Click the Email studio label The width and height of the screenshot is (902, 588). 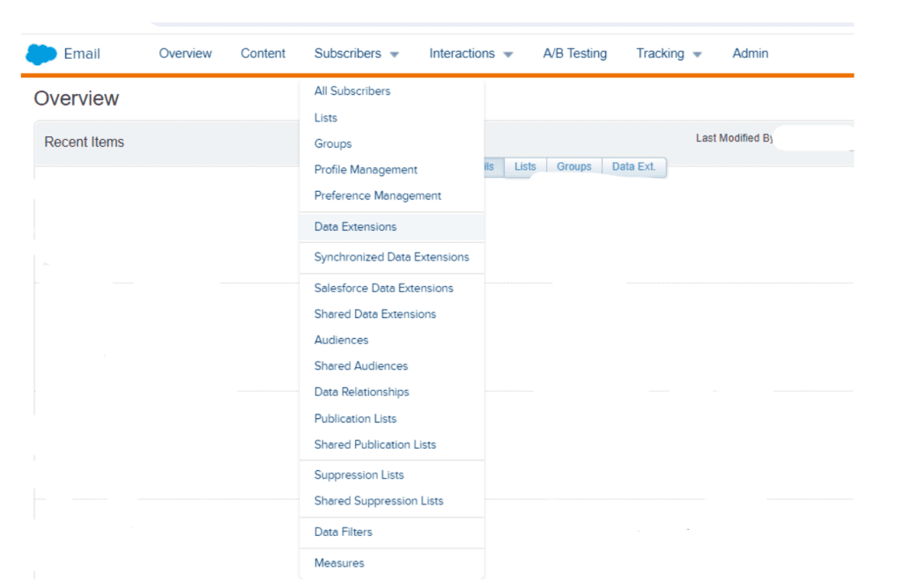tap(81, 54)
